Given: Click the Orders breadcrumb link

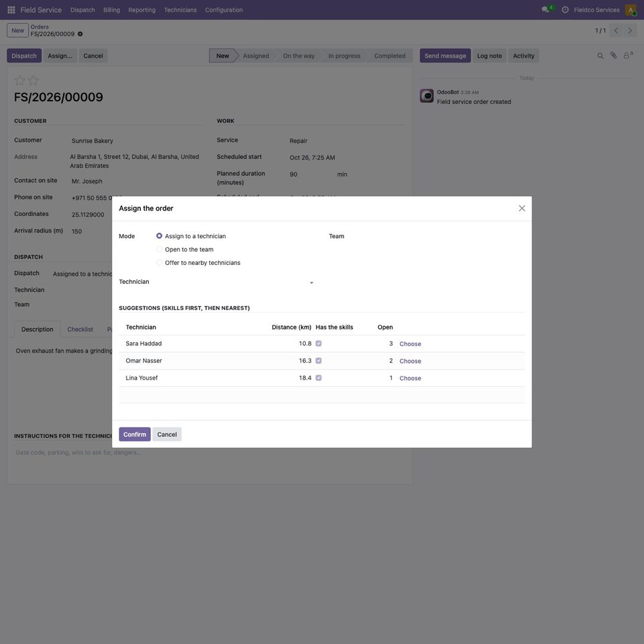Looking at the screenshot, I should point(40,27).
